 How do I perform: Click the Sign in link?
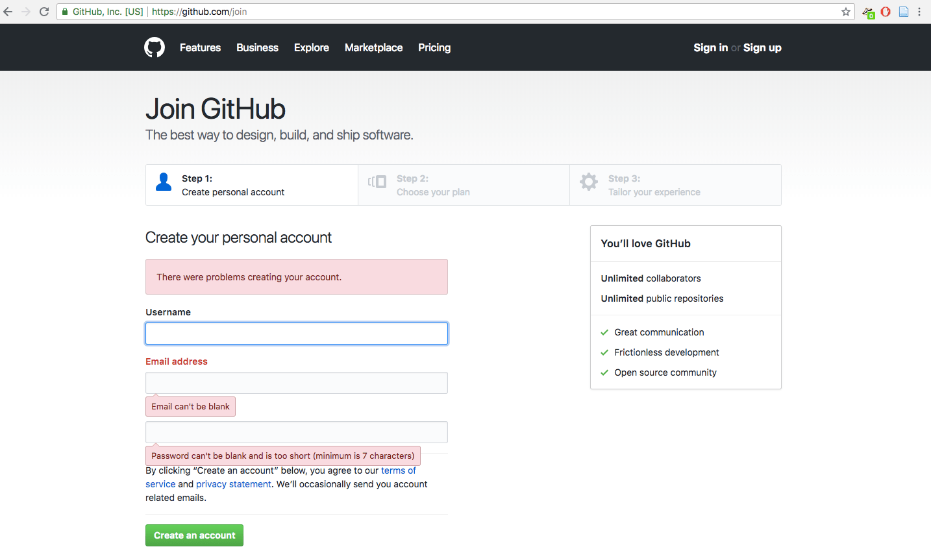pyautogui.click(x=710, y=47)
